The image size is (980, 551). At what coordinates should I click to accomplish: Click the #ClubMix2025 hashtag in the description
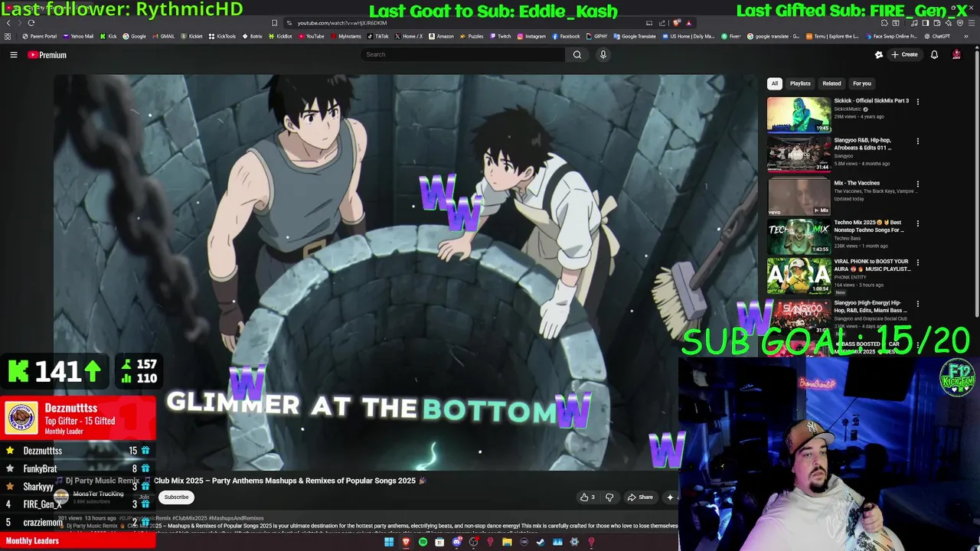[x=190, y=518]
